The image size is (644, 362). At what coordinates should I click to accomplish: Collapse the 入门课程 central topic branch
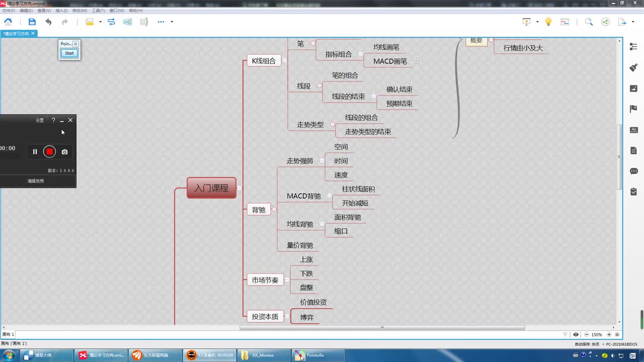pos(239,188)
